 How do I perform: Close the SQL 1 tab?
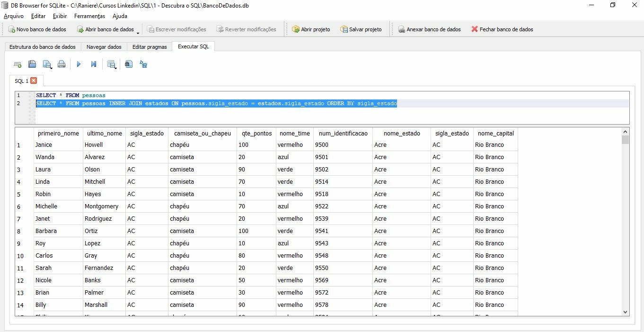(x=34, y=81)
